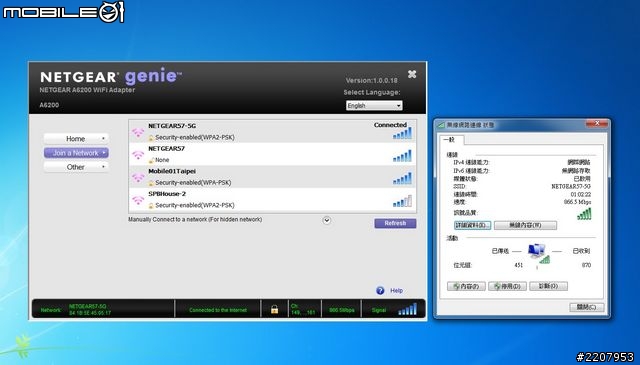Click Manually Connect to a network text
This screenshot has width=640, height=365.
click(x=195, y=219)
